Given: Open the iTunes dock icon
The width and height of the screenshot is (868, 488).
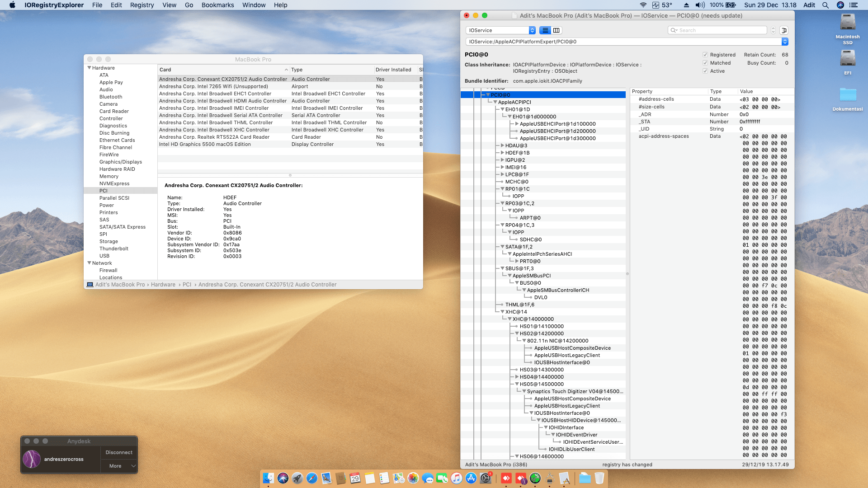Looking at the screenshot, I should tap(456, 478).
